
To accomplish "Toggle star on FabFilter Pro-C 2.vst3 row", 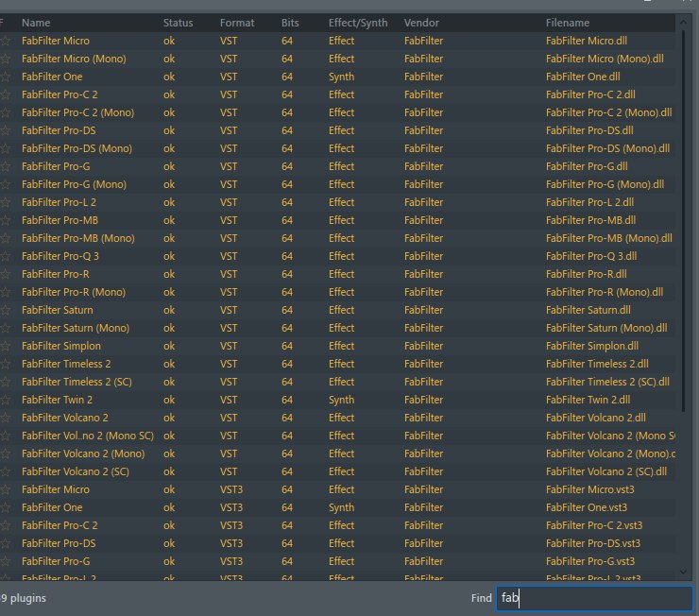I will point(5,525).
